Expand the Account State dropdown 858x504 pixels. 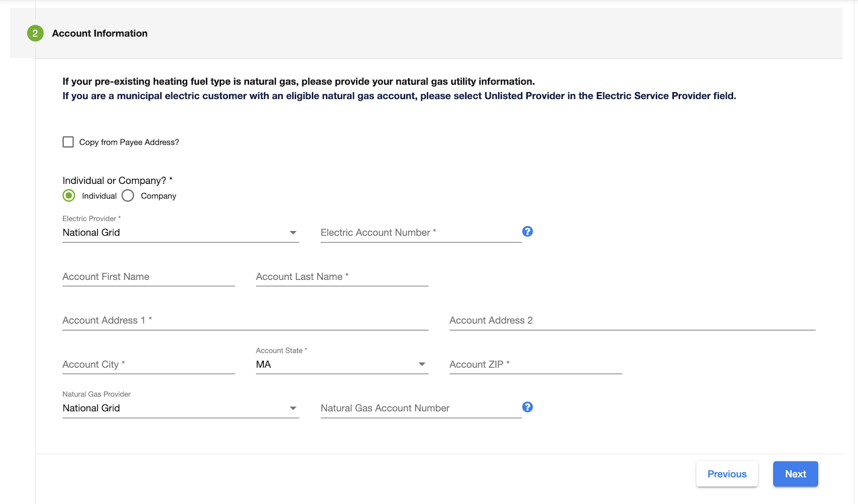coord(342,365)
